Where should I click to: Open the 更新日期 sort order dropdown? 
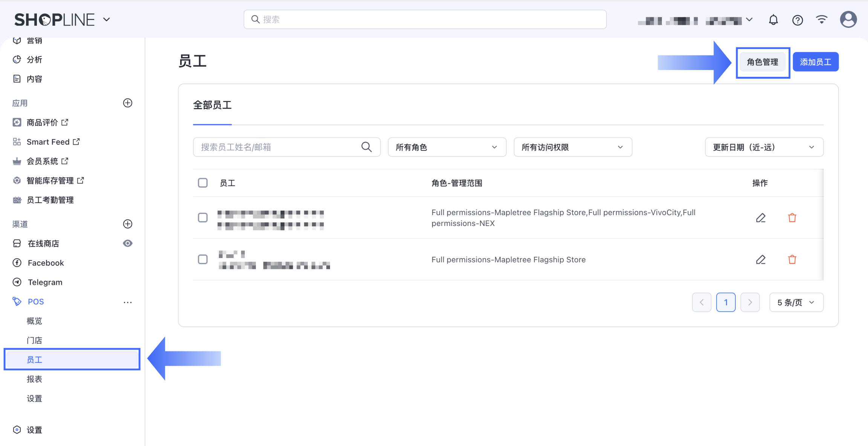pyautogui.click(x=764, y=147)
